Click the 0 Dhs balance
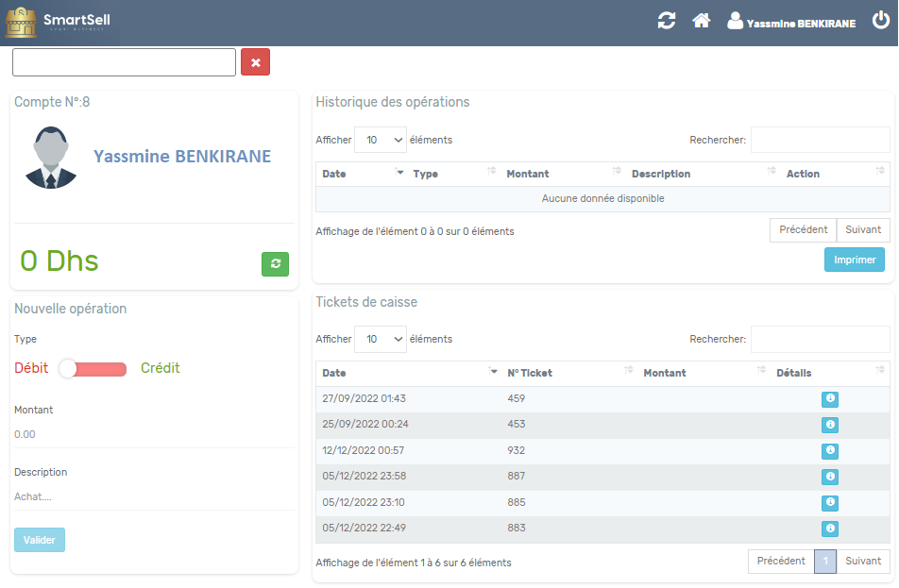Viewport: 899px width, 588px height. pyautogui.click(x=59, y=261)
